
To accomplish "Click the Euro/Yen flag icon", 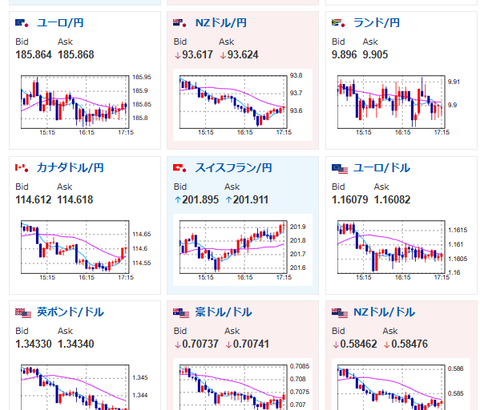I will [23, 23].
